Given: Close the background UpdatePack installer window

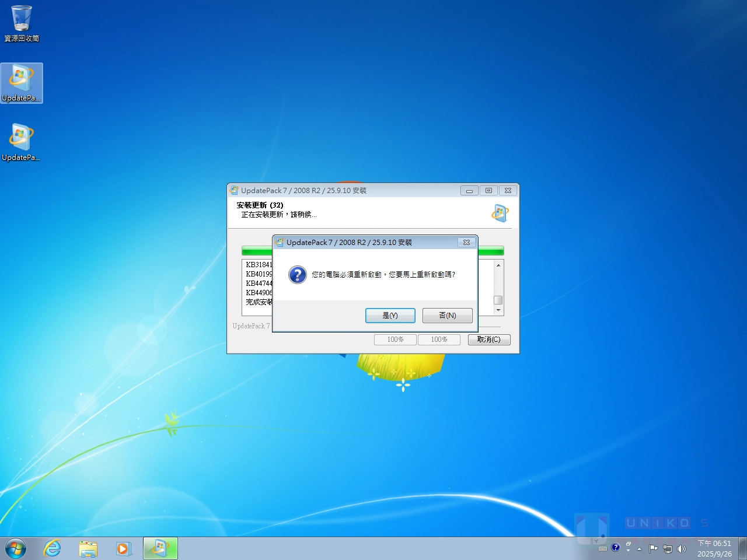Looking at the screenshot, I should (508, 191).
